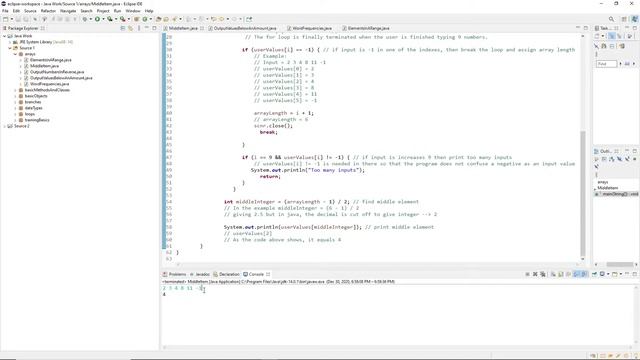Screen dimensions: 640x360
Task: Click the External Tools run icon
Action: click(122, 19)
